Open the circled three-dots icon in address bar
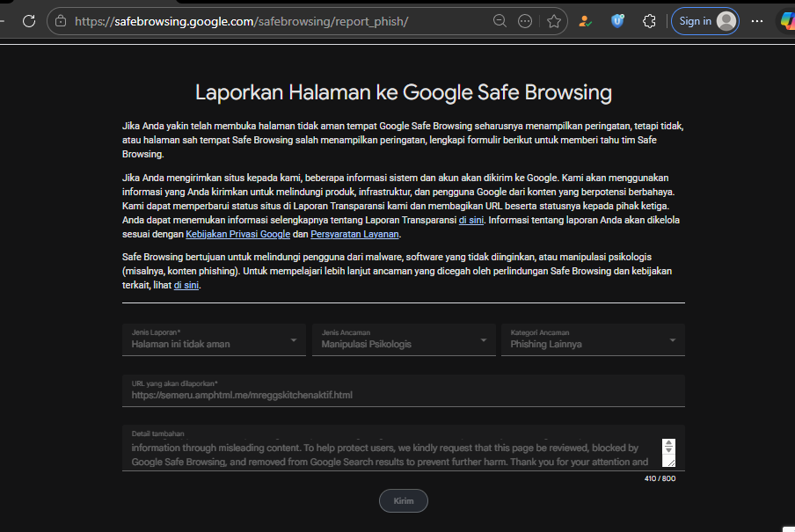 coord(525,21)
